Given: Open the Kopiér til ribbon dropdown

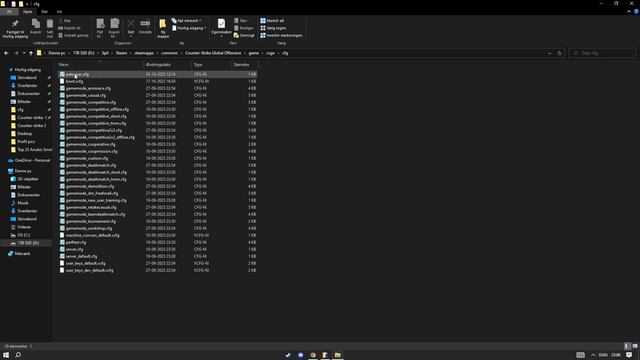Looking at the screenshot, I should tap(114, 28).
